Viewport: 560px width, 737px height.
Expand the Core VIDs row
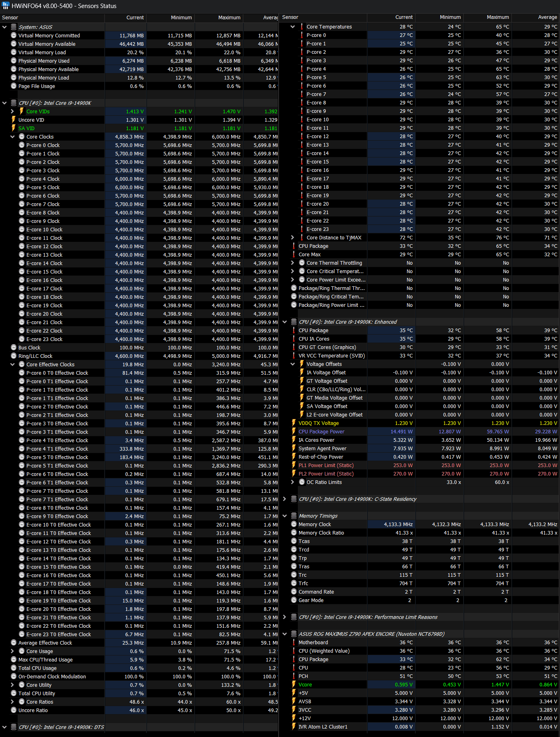point(12,111)
